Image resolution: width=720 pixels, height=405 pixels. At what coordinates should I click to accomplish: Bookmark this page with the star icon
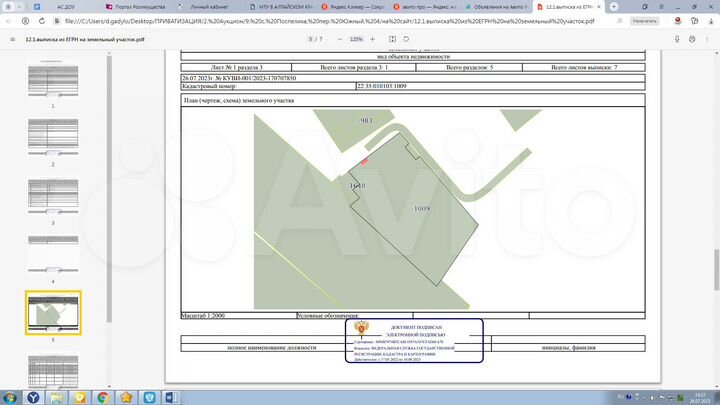[x=620, y=21]
